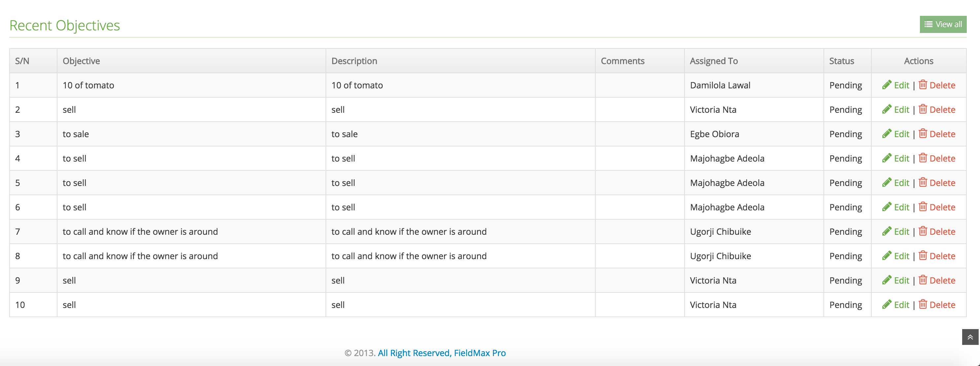
Task: Click the View all button
Action: 943,24
